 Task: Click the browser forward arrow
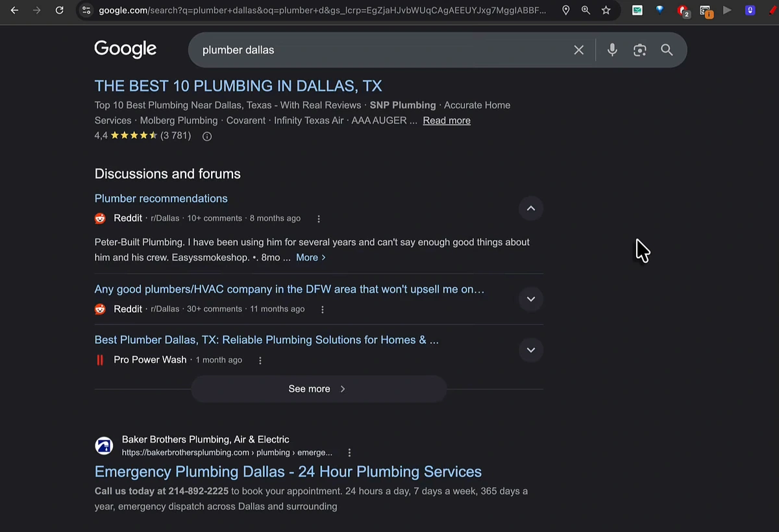(x=36, y=10)
